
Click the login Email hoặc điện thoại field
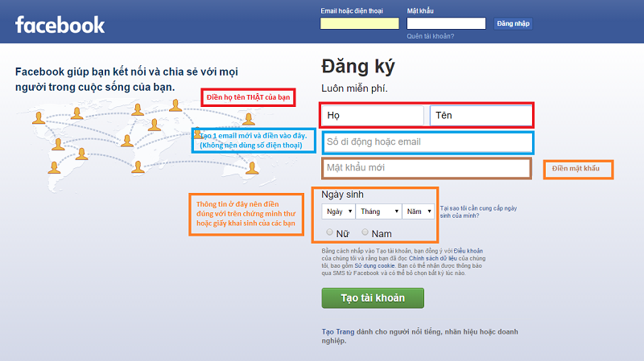tap(359, 23)
